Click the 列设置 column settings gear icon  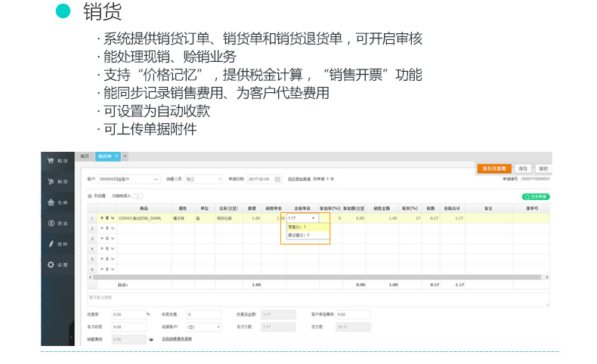91,196
